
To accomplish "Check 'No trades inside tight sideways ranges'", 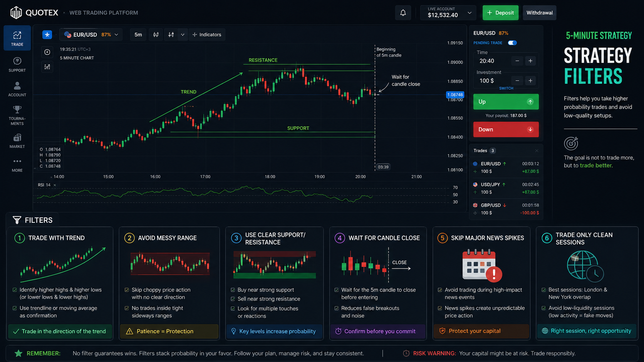I will (x=127, y=308).
